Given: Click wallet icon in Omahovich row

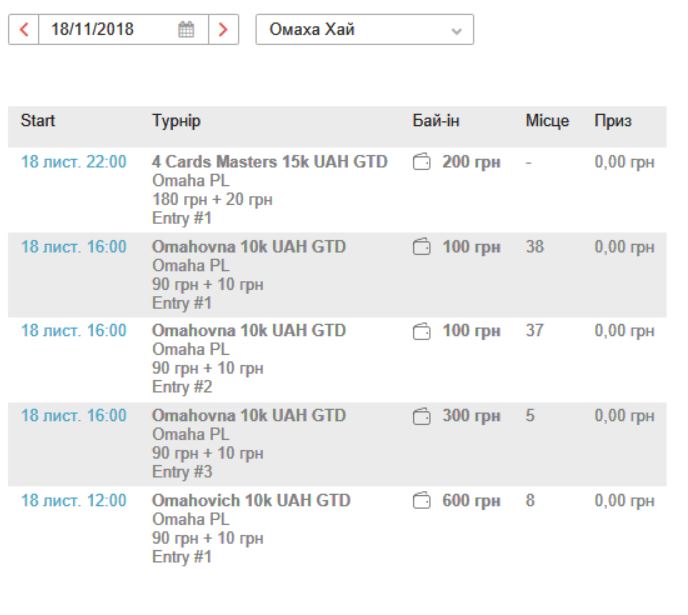Looking at the screenshot, I should (x=422, y=501).
